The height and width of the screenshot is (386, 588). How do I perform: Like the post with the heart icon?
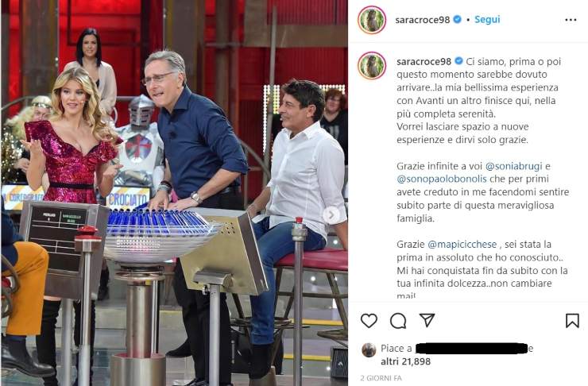pos(369,321)
